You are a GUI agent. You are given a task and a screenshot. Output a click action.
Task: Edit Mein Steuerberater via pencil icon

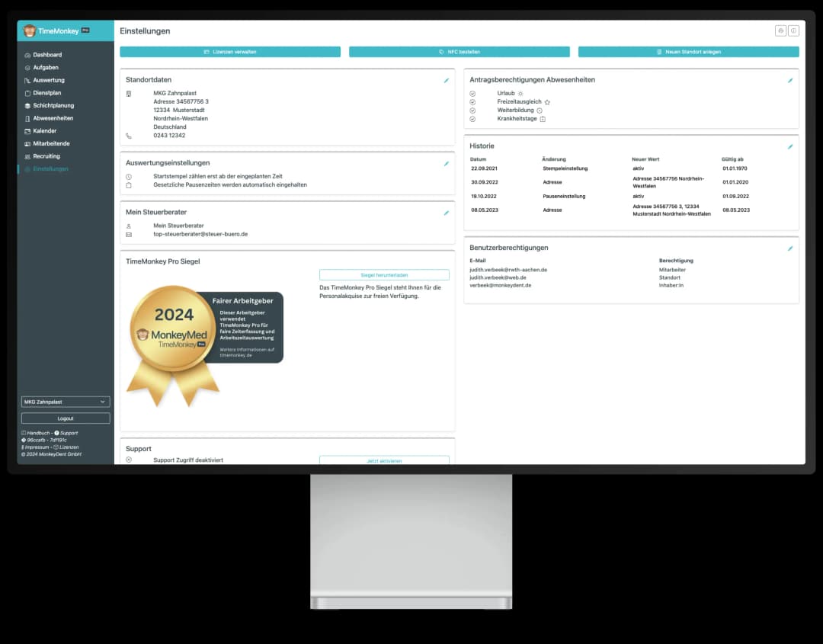[x=446, y=213]
